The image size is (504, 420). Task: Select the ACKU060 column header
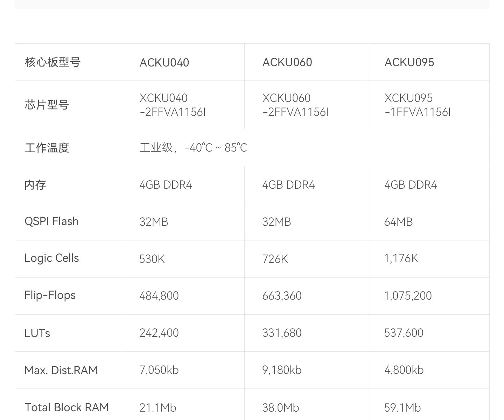287,62
